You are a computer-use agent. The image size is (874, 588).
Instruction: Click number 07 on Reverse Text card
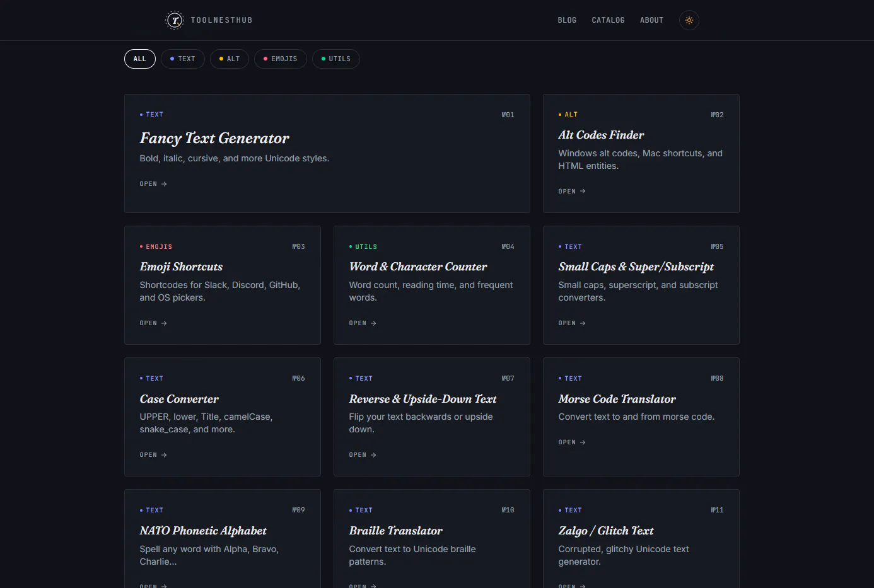[x=508, y=379]
